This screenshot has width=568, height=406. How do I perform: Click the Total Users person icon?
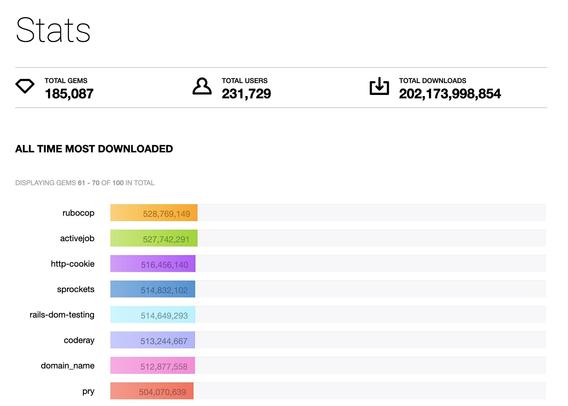pyautogui.click(x=202, y=86)
